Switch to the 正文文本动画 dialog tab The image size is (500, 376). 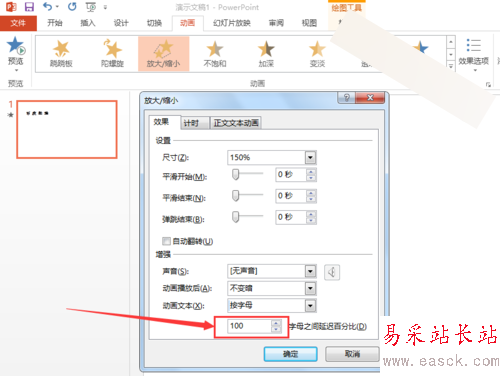(x=236, y=123)
